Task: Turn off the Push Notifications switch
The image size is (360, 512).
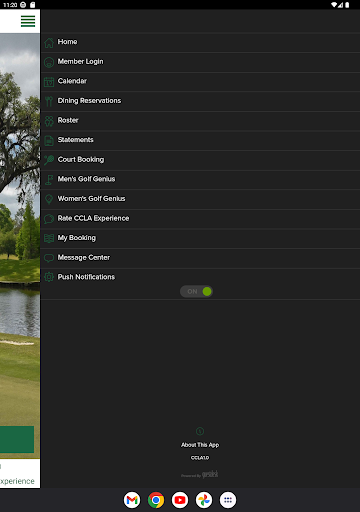Action: point(196,292)
